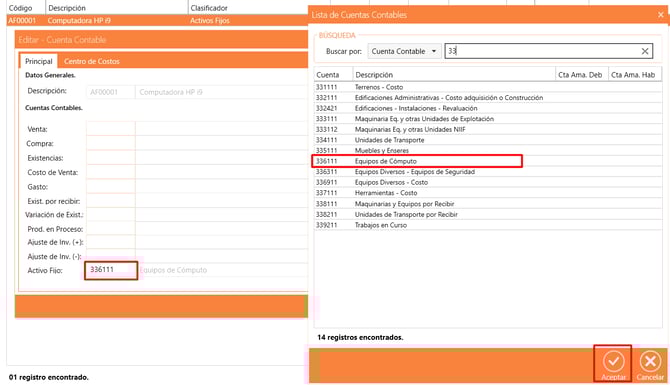Select account 339211 Trabajos en Curso row

tap(488, 225)
